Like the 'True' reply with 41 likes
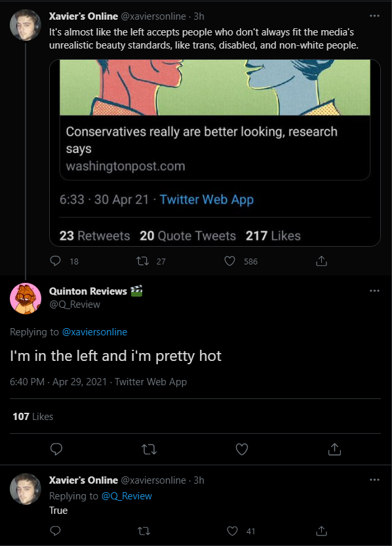 point(232,531)
